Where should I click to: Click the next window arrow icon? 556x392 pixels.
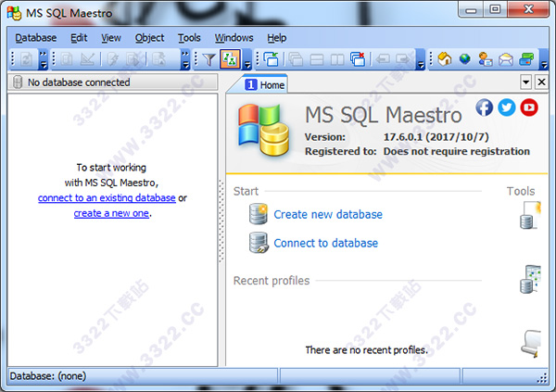(x=403, y=59)
